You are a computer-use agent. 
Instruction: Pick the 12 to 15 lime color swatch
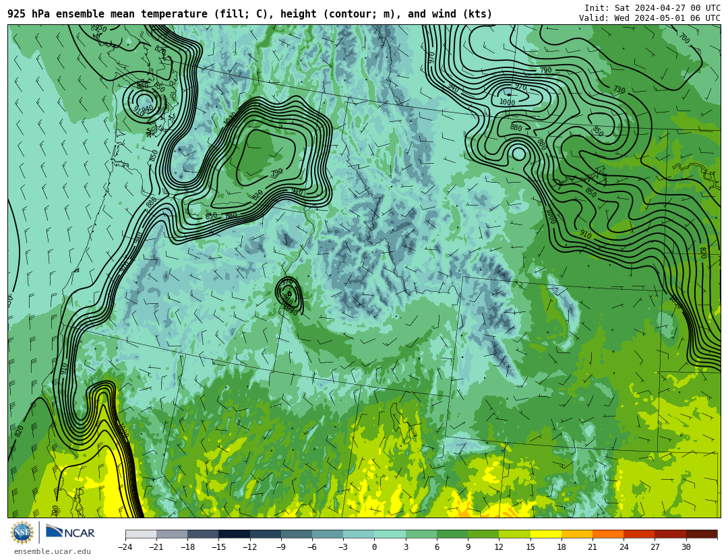(x=514, y=534)
